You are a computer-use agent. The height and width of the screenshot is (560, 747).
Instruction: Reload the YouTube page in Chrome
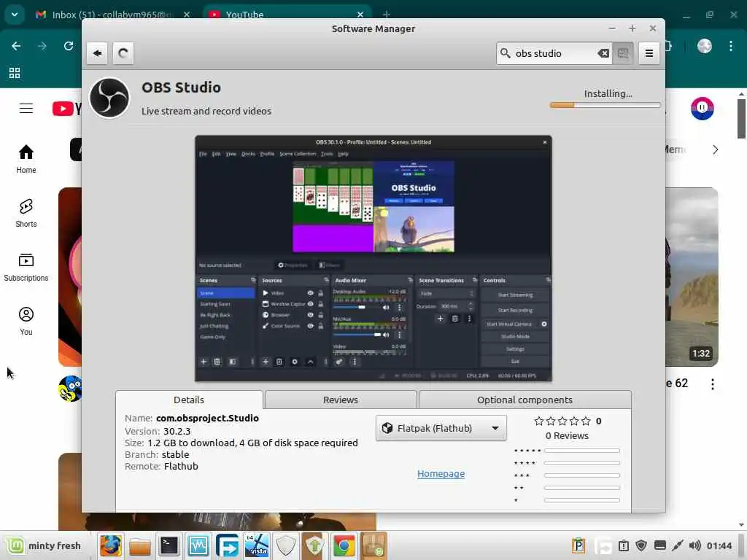click(69, 46)
